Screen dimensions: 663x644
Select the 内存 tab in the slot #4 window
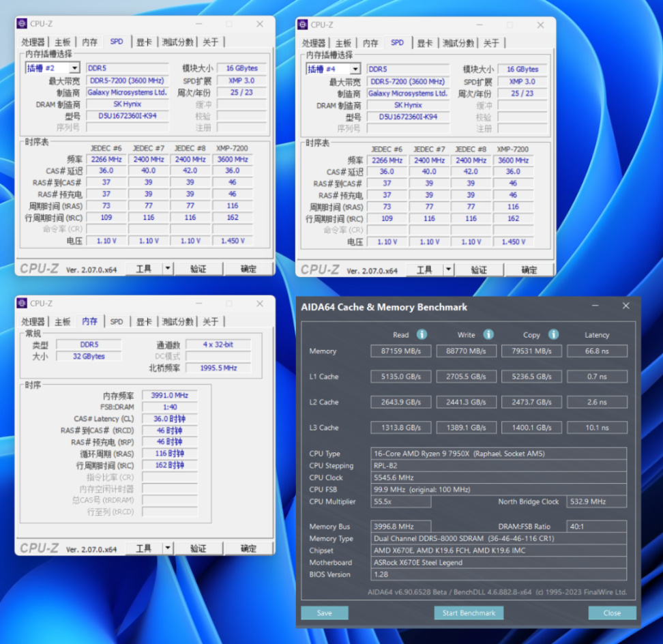point(370,43)
